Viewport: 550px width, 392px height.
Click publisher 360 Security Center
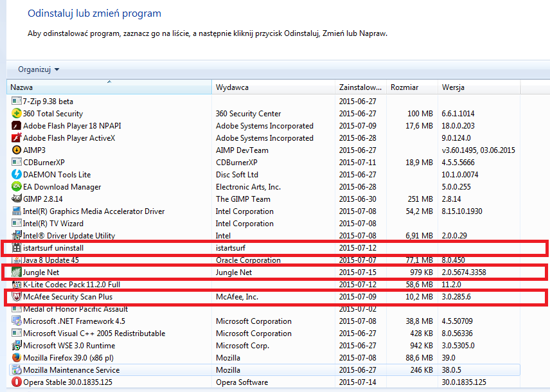tap(249, 113)
